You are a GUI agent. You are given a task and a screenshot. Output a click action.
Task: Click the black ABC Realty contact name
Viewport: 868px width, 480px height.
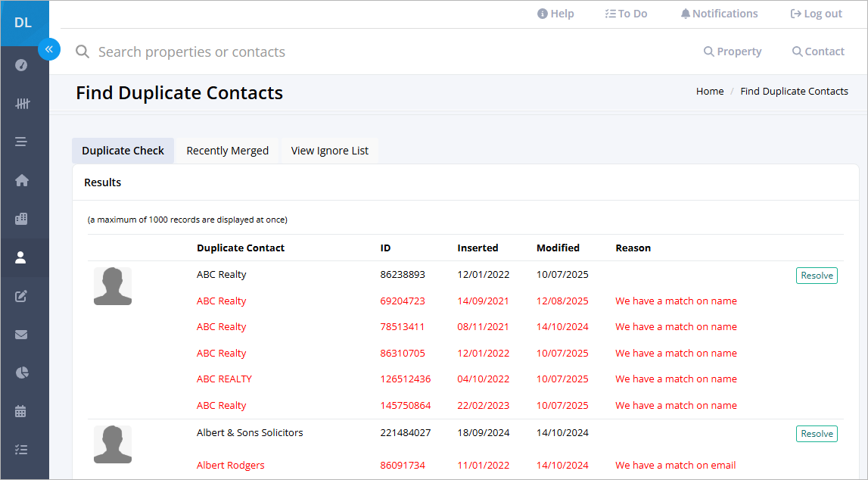coord(222,275)
